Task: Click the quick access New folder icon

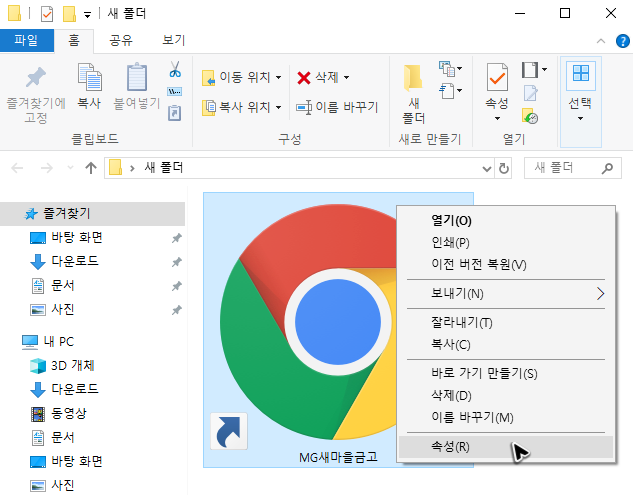Action: (x=69, y=14)
